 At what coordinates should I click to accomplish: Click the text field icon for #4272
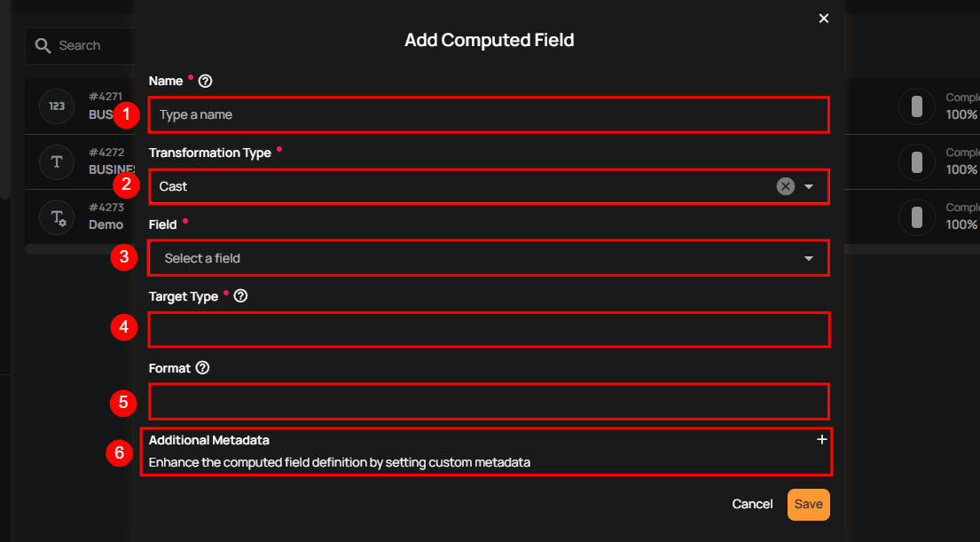pyautogui.click(x=57, y=161)
